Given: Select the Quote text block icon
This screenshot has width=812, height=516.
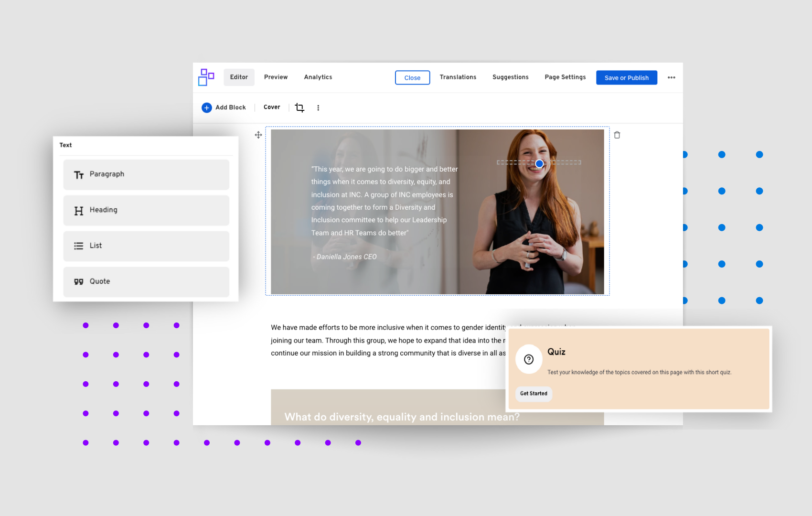Looking at the screenshot, I should [79, 281].
